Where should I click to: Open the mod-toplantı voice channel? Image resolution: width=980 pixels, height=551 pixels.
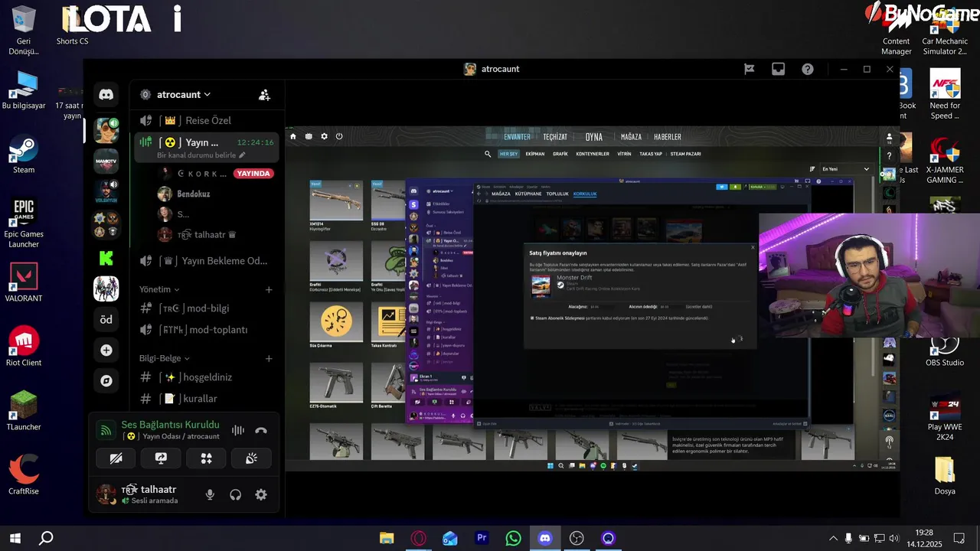[x=207, y=330]
